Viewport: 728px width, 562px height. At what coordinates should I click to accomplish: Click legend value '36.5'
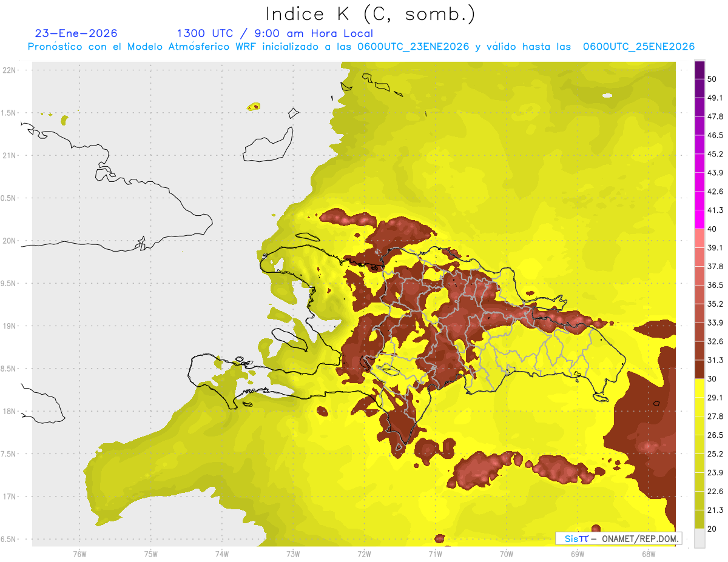(x=715, y=285)
